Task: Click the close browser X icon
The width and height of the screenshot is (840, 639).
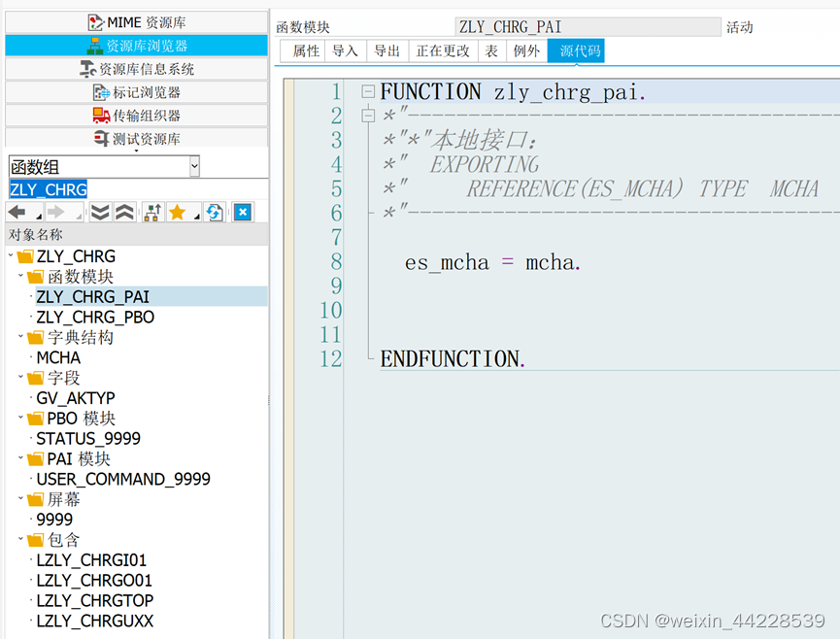Action: point(243,212)
